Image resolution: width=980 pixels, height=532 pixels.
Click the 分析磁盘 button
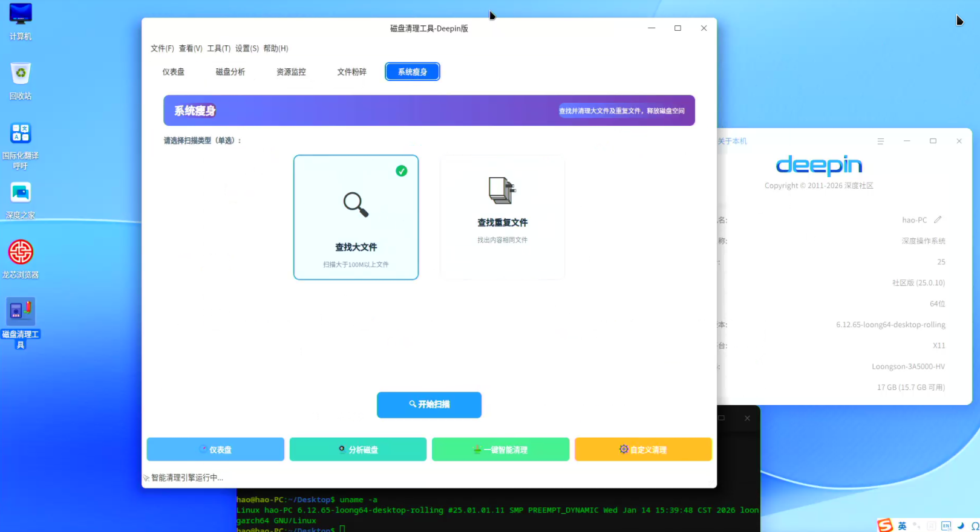tap(358, 449)
